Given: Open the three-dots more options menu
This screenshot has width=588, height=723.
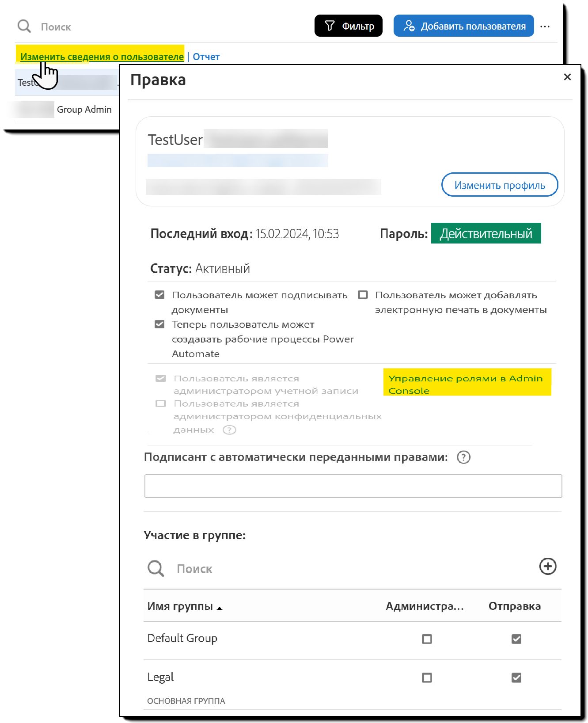Looking at the screenshot, I should (x=545, y=27).
